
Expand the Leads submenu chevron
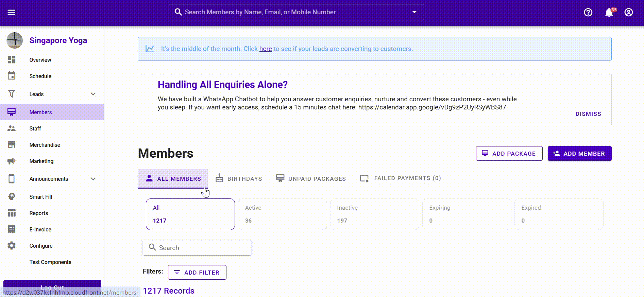click(x=93, y=94)
